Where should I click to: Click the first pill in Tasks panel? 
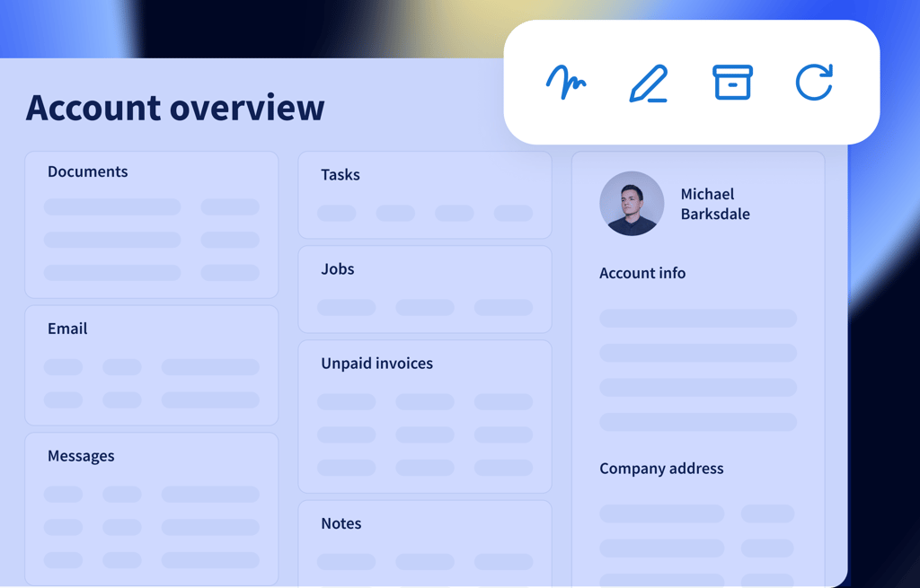[337, 214]
